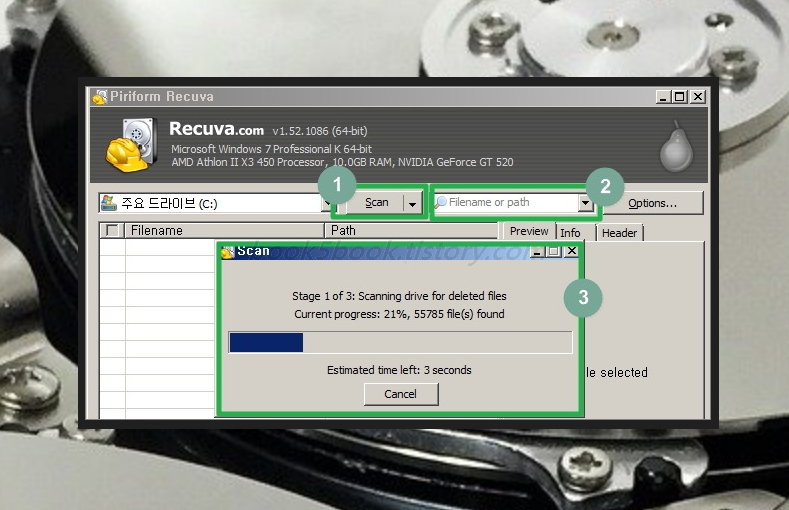Screen dimensions: 789x510
Task: Click the Scan dialog title icon
Action: 228,251
